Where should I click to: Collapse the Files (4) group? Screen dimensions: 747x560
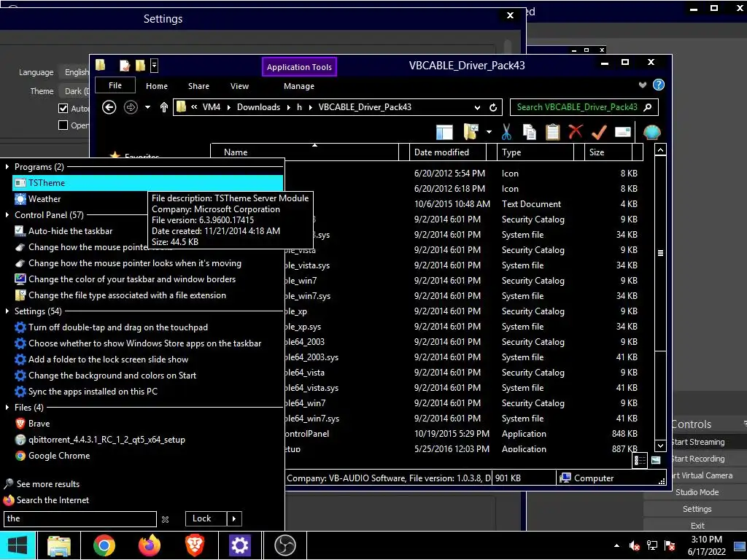(7, 407)
